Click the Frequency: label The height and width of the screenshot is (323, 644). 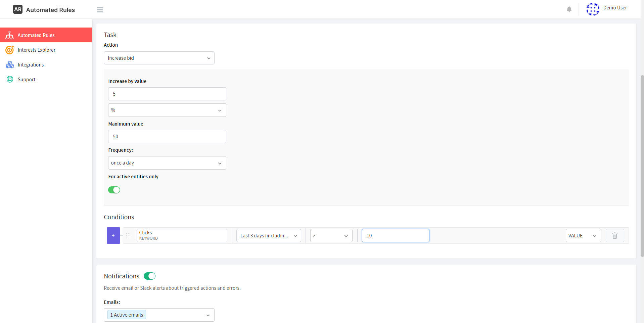click(x=121, y=150)
